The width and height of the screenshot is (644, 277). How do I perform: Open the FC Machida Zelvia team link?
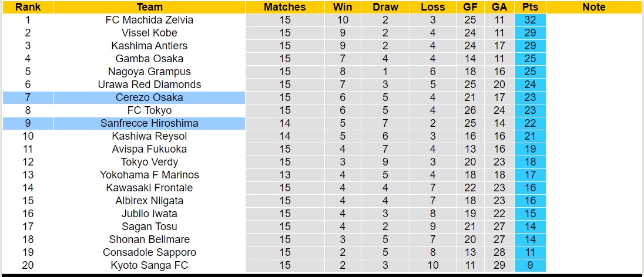point(149,20)
